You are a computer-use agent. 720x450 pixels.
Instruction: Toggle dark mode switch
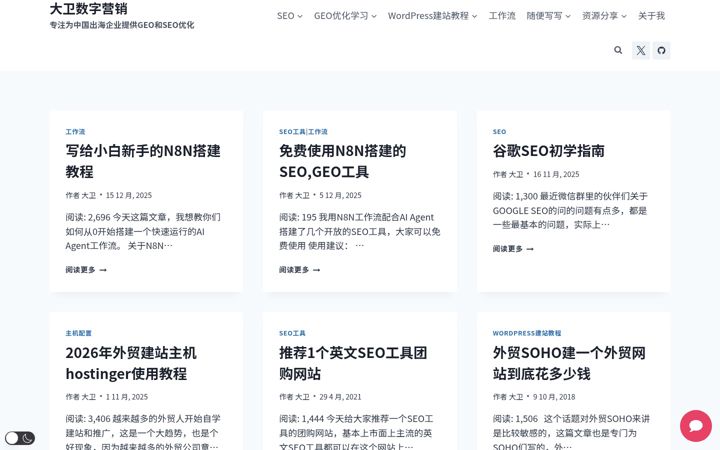click(x=20, y=438)
